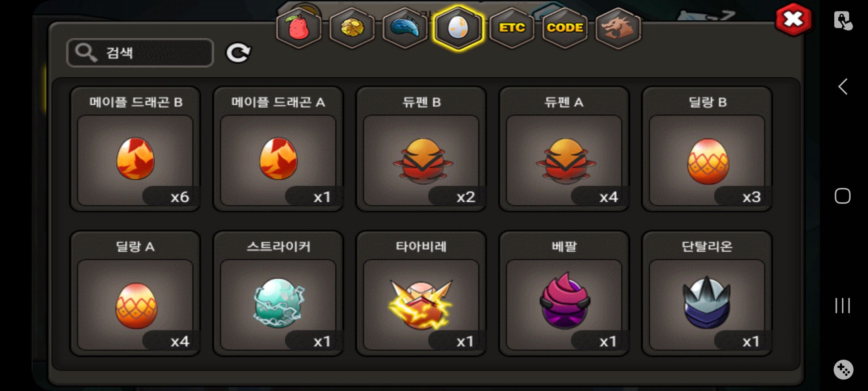Click the refresh arrow beside search
Screen dimensions: 868x391
[x=238, y=53]
